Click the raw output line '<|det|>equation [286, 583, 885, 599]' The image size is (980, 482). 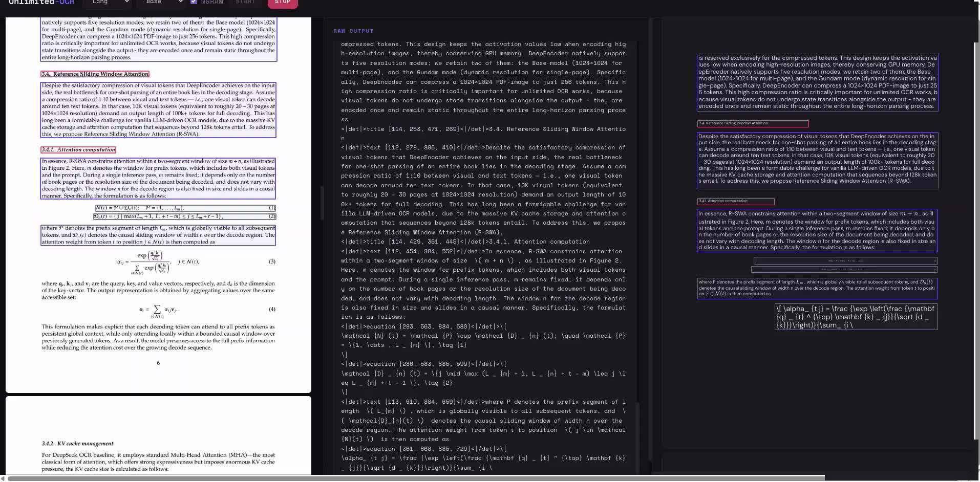tap(423, 364)
